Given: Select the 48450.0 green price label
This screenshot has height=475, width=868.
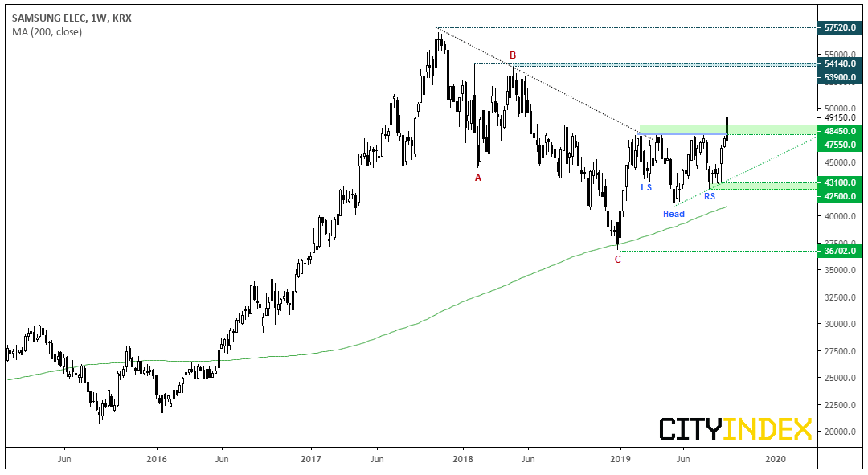Looking at the screenshot, I should tap(840, 132).
